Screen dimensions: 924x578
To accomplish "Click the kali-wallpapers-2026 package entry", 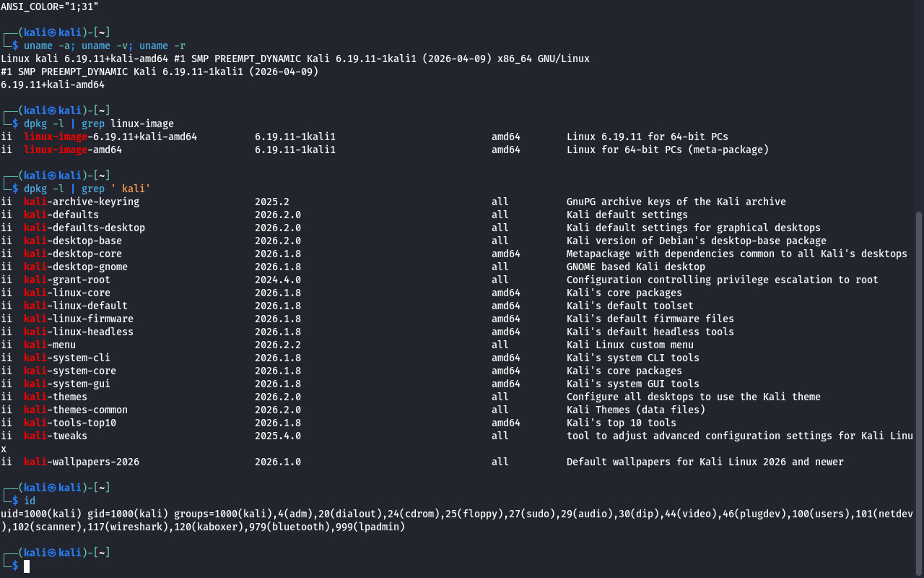I will (x=82, y=462).
